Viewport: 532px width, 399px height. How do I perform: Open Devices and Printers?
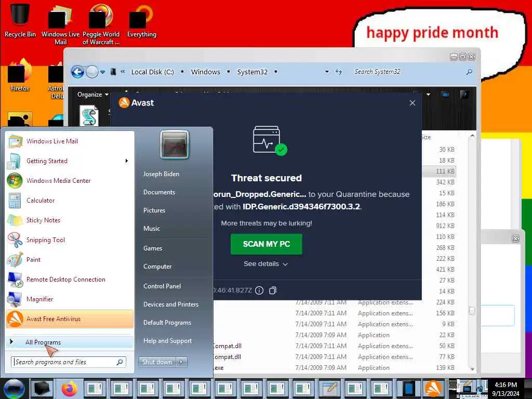170,304
